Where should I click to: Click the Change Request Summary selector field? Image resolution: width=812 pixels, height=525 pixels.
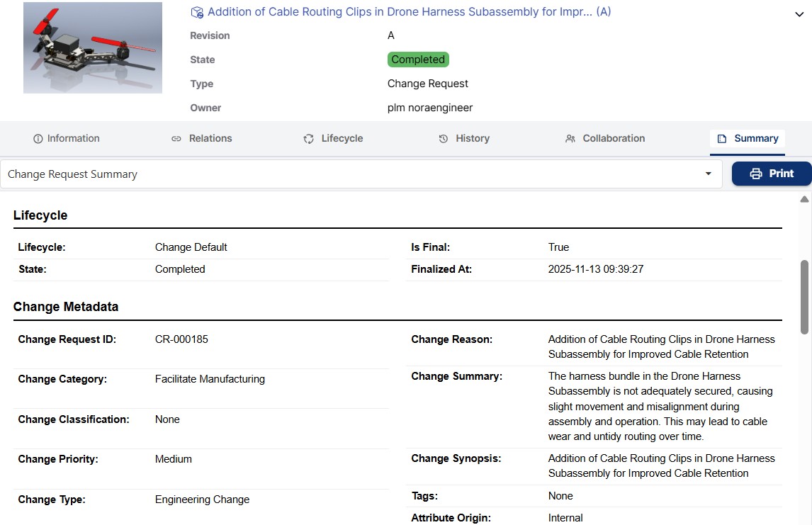[x=354, y=174]
